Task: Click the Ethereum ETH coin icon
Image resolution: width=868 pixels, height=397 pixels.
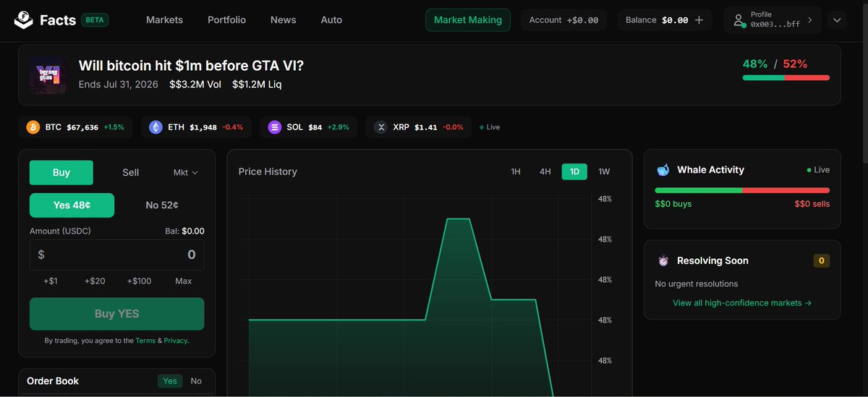Action: (156, 127)
